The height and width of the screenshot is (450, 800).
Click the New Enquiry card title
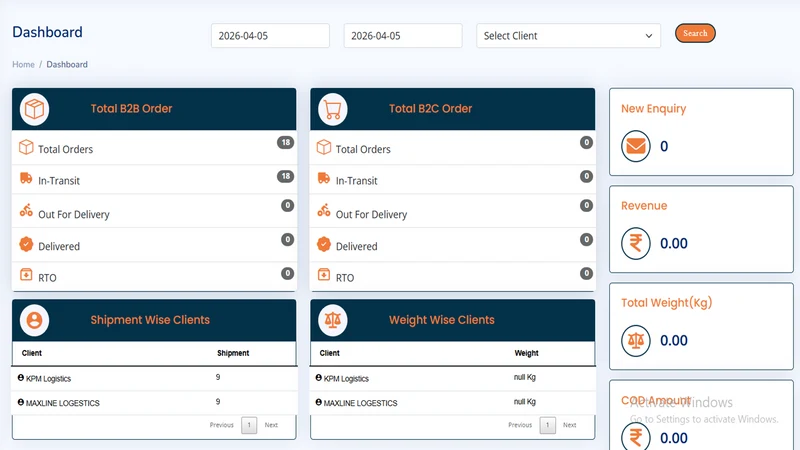tap(654, 109)
